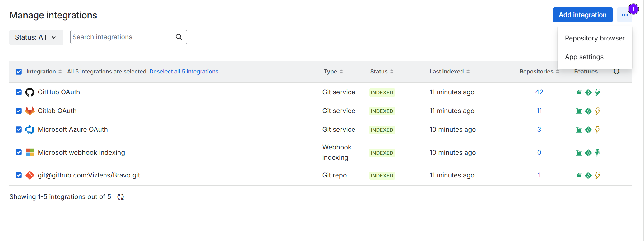Focus the Search integrations field
644x241 pixels.
point(123,37)
